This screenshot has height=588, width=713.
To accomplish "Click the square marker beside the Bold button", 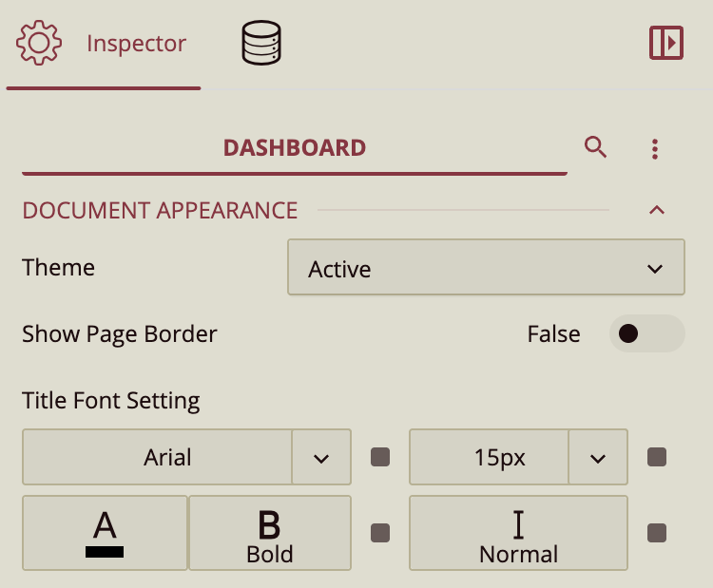I will click(x=380, y=533).
